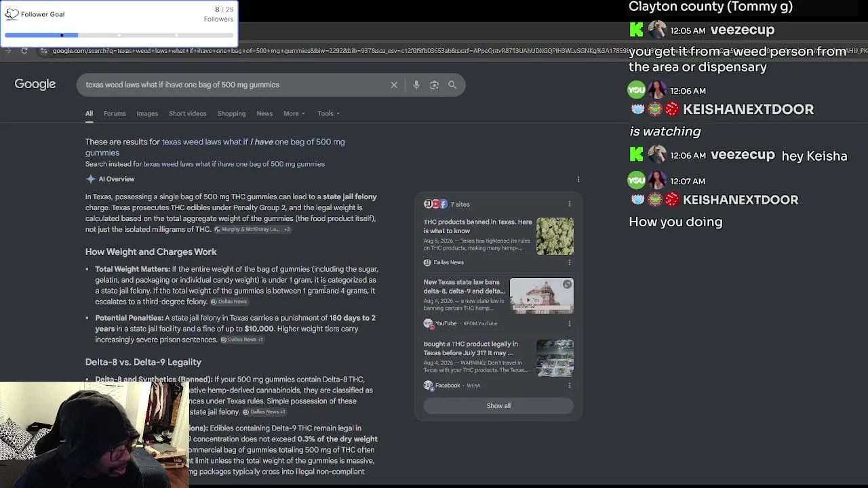
Task: Click the Show all sources button
Action: click(x=498, y=406)
